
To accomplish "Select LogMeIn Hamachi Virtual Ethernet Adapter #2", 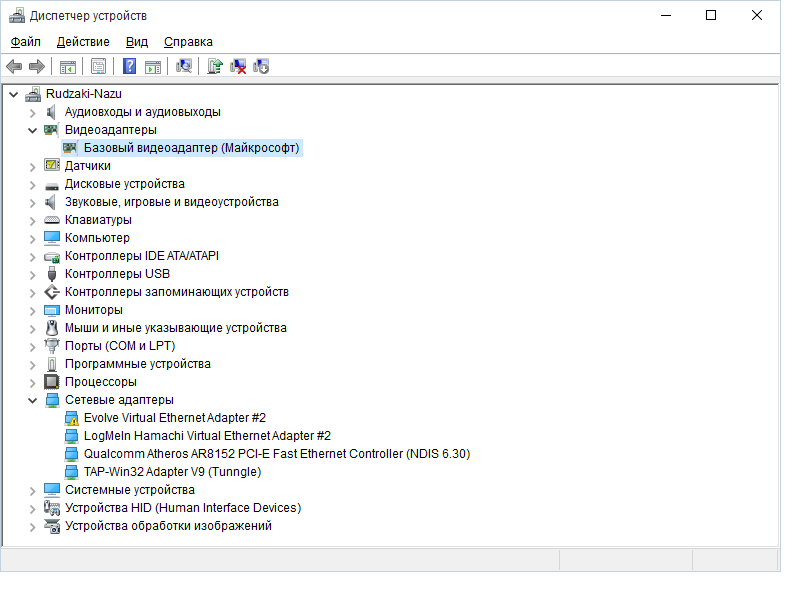I will (x=207, y=436).
